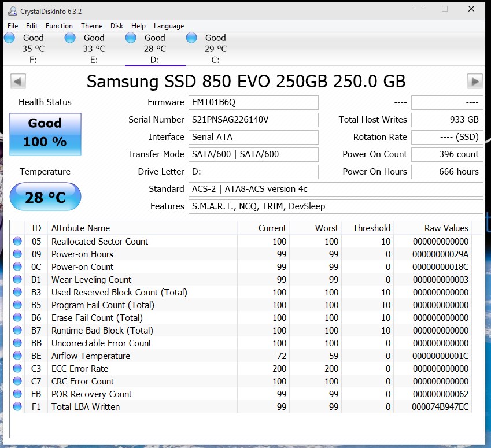
Task: Open the Help menu
Action: (x=138, y=25)
